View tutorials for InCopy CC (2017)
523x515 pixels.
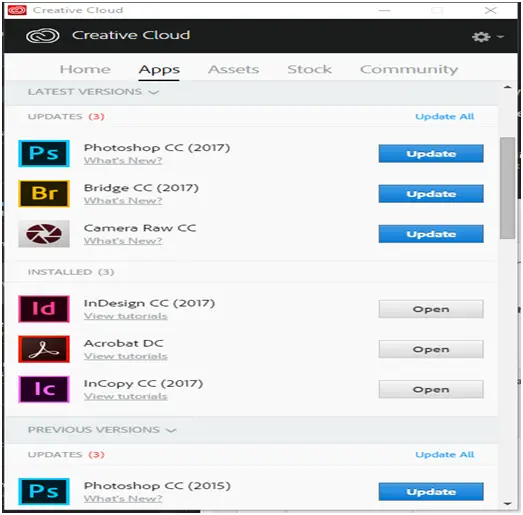(125, 396)
